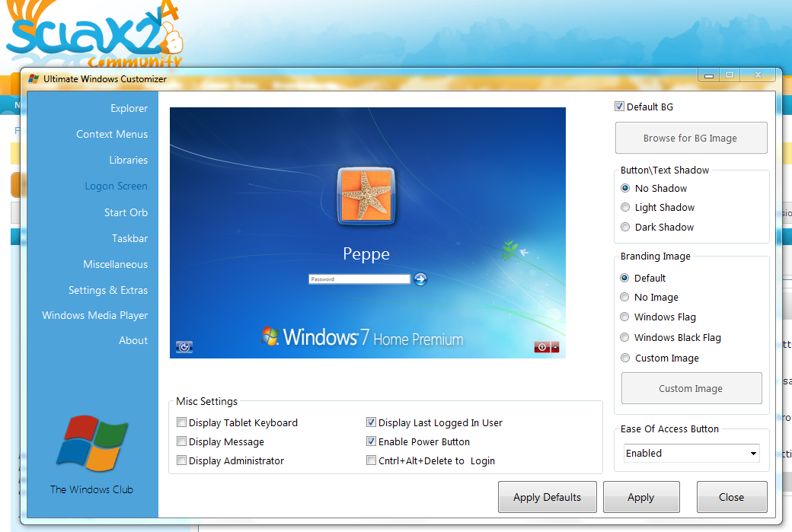Click the Apply Defaults button

pyautogui.click(x=547, y=497)
